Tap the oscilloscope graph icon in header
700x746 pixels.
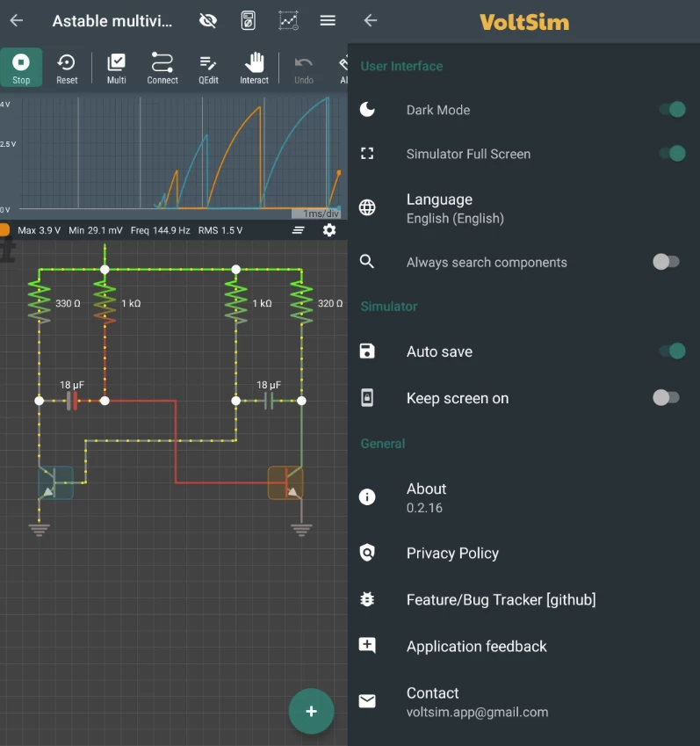[288, 20]
